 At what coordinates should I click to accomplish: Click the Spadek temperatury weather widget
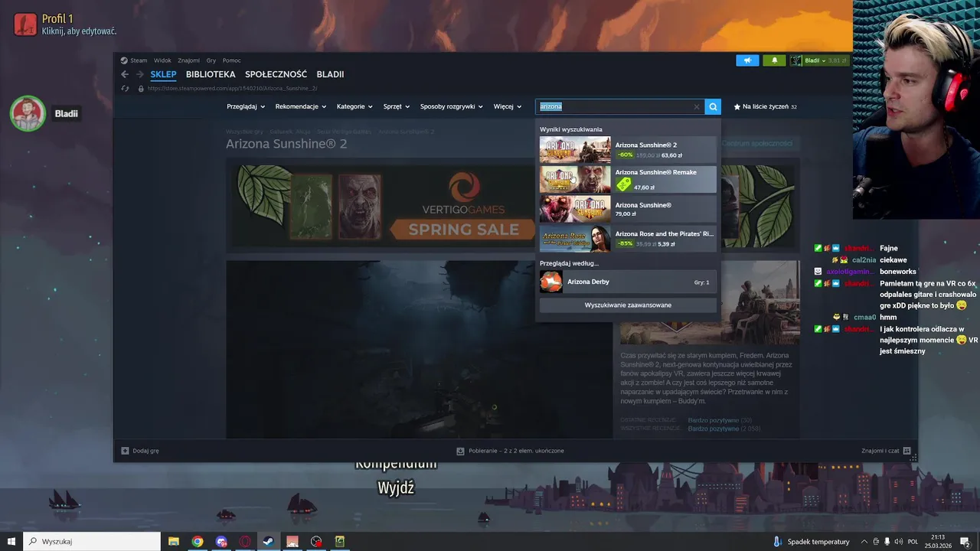pos(810,541)
